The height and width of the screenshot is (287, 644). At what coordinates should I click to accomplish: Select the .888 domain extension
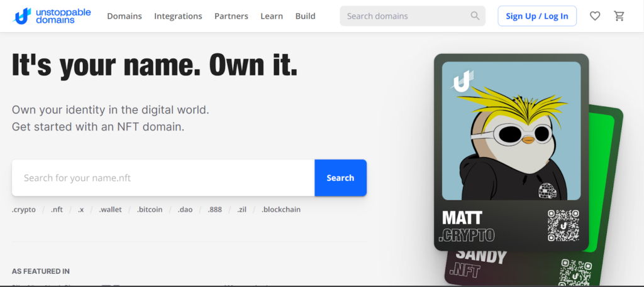(214, 210)
